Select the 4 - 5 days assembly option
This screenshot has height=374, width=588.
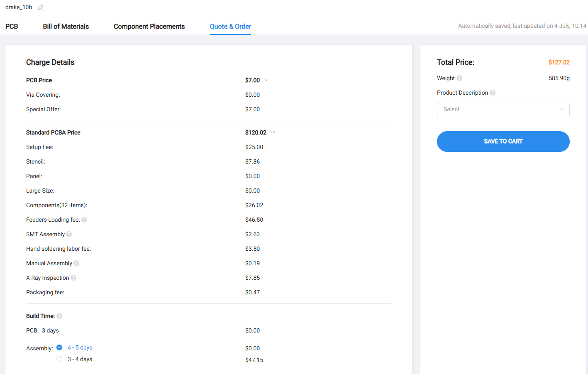[59, 347]
